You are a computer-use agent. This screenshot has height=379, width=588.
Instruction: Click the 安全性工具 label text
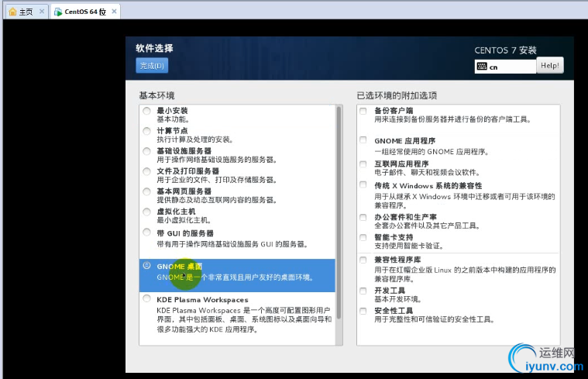point(394,311)
